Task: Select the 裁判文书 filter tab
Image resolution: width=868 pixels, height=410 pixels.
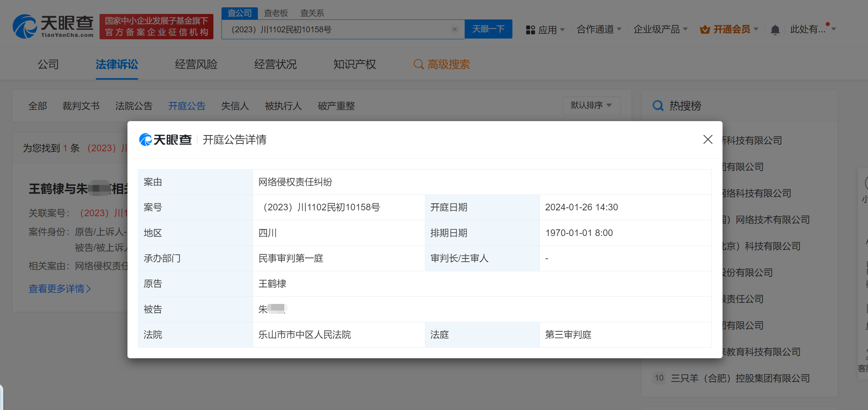Action: pyautogui.click(x=81, y=106)
